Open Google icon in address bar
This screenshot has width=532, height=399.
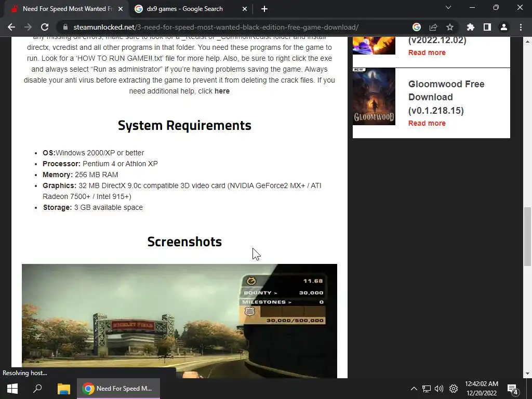[416, 27]
